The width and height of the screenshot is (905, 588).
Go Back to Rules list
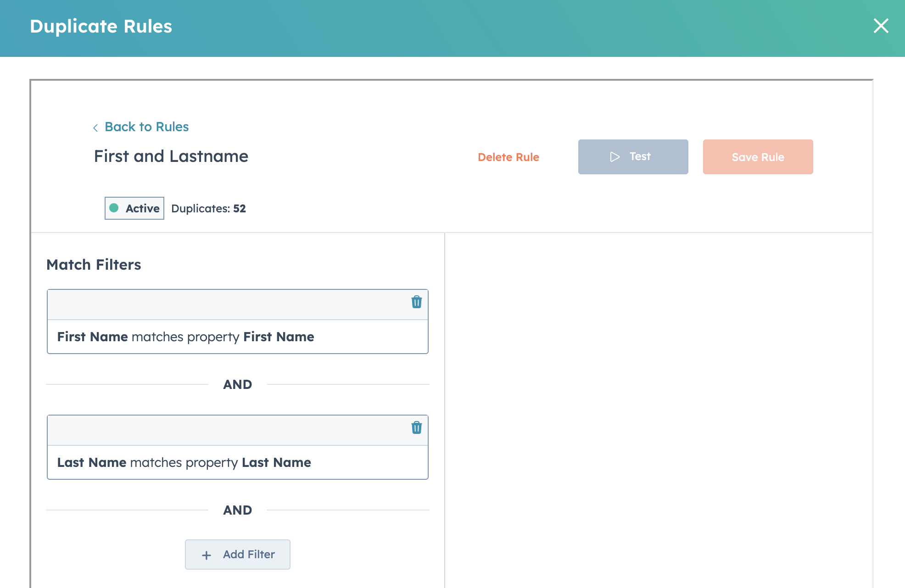click(x=146, y=127)
